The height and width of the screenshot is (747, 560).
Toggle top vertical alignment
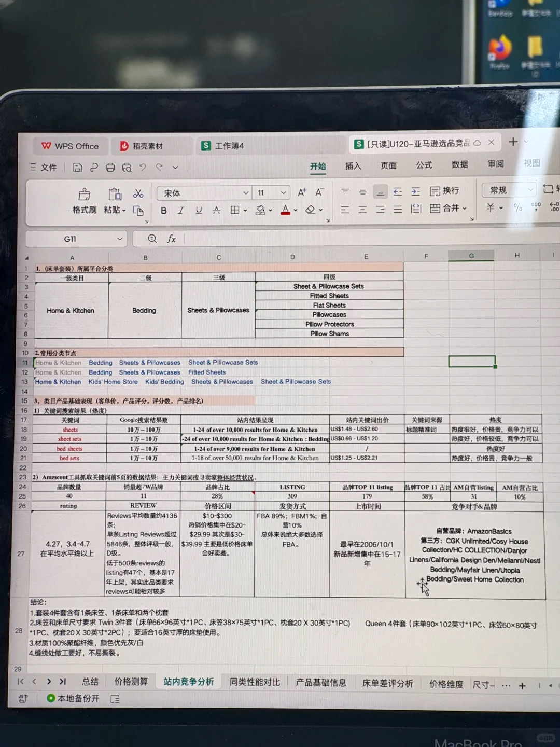click(345, 191)
